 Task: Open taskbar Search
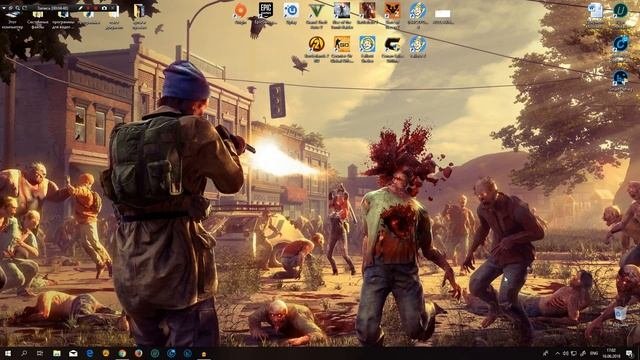(x=24, y=353)
